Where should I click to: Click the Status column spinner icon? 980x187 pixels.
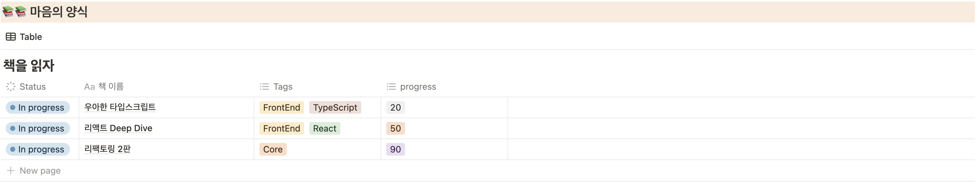coord(11,87)
